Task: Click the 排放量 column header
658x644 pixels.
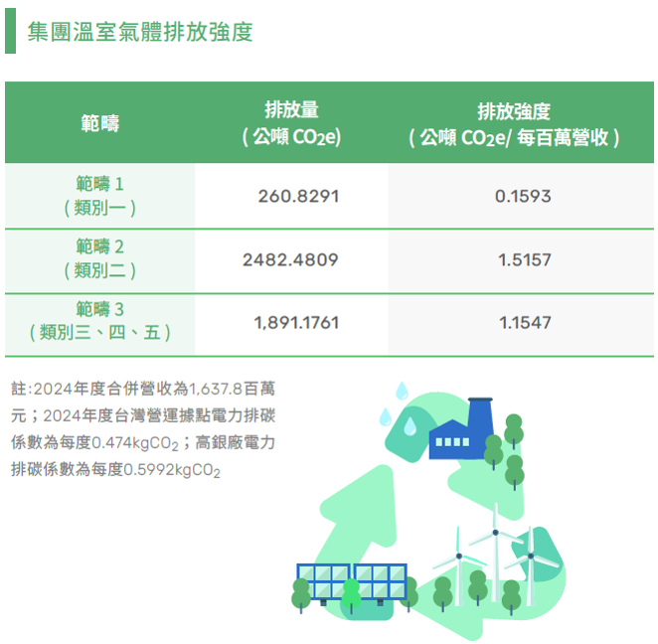Action: pyautogui.click(x=291, y=123)
